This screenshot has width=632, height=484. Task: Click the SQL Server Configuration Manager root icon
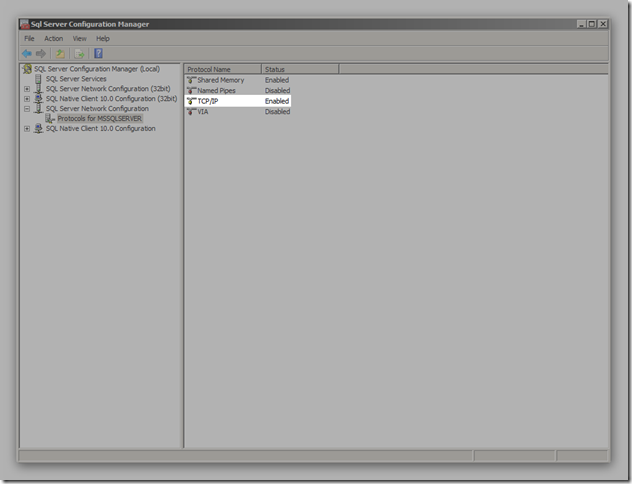[27, 69]
